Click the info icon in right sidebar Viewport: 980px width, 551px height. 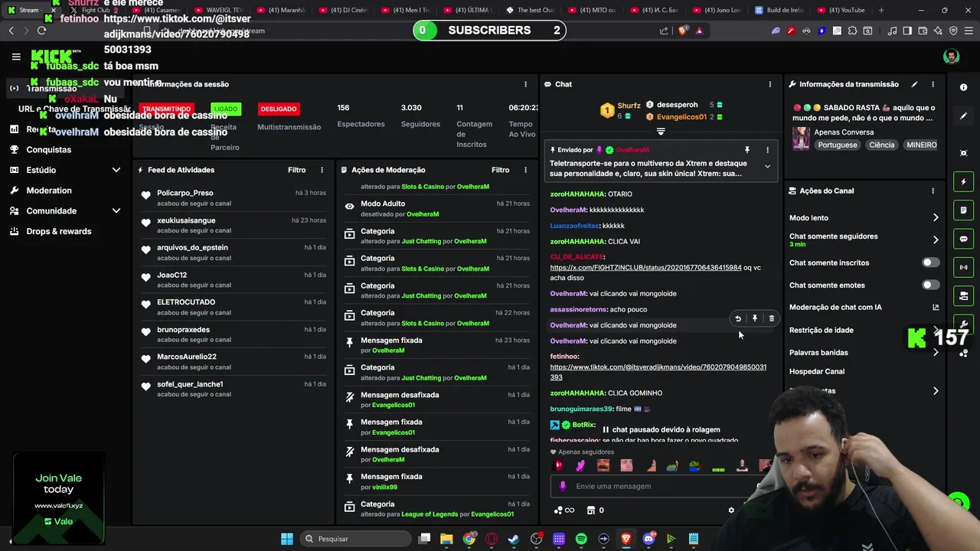pos(964,88)
